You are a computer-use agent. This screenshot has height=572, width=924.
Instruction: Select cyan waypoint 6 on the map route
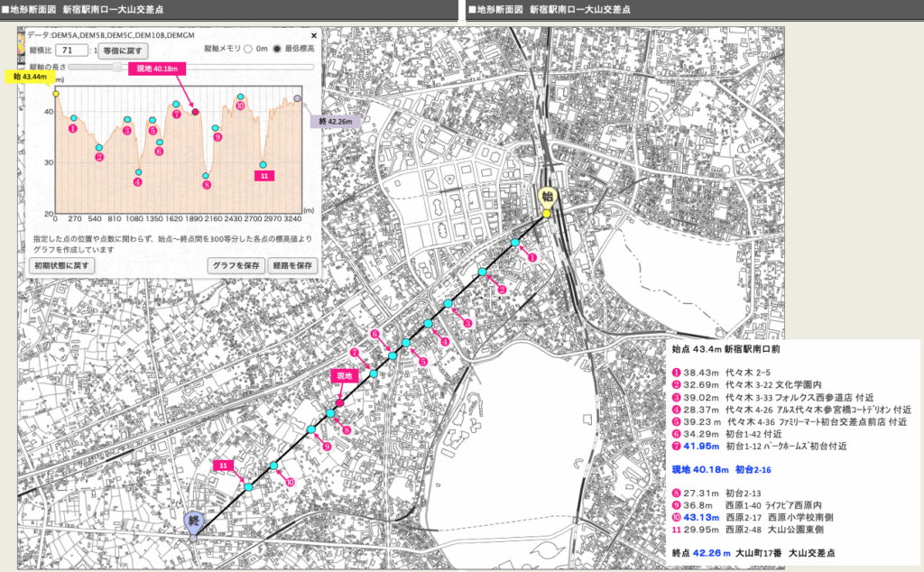point(393,355)
